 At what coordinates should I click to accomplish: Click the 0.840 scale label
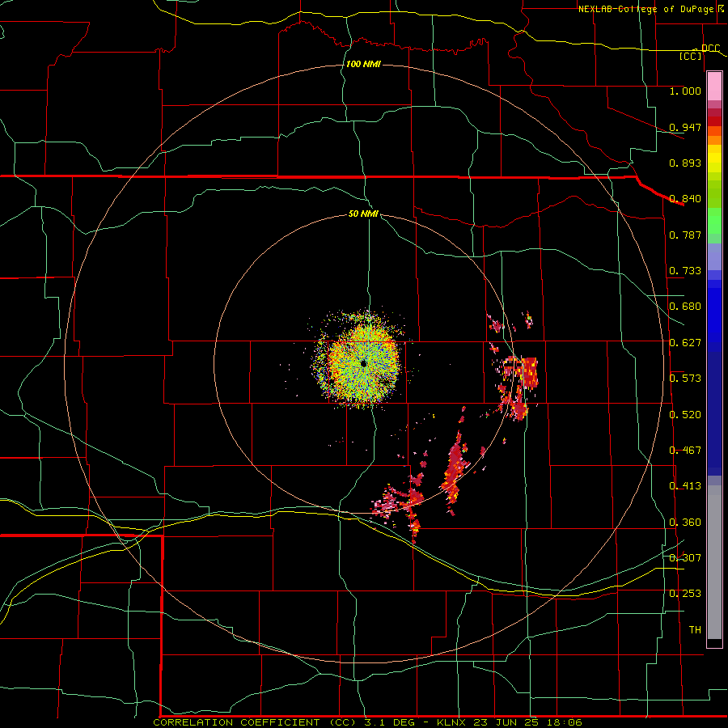[685, 198]
